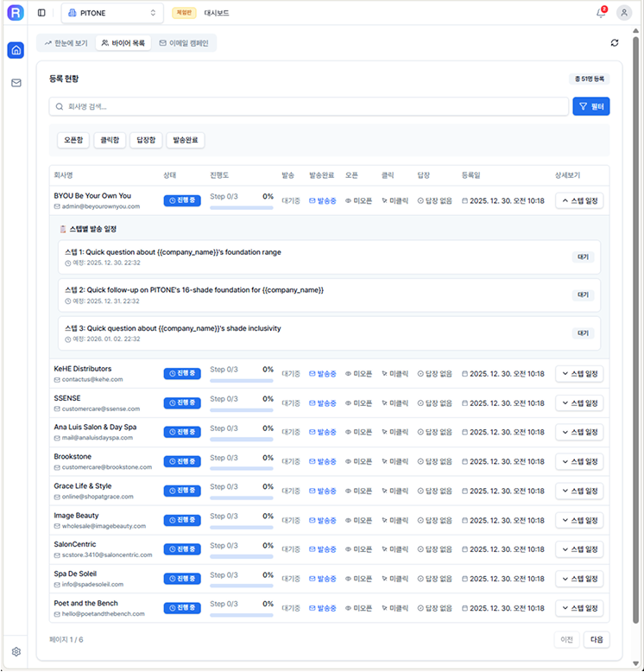This screenshot has width=644, height=672.
Task: Click the vertical page scrollbar
Action: (636, 330)
